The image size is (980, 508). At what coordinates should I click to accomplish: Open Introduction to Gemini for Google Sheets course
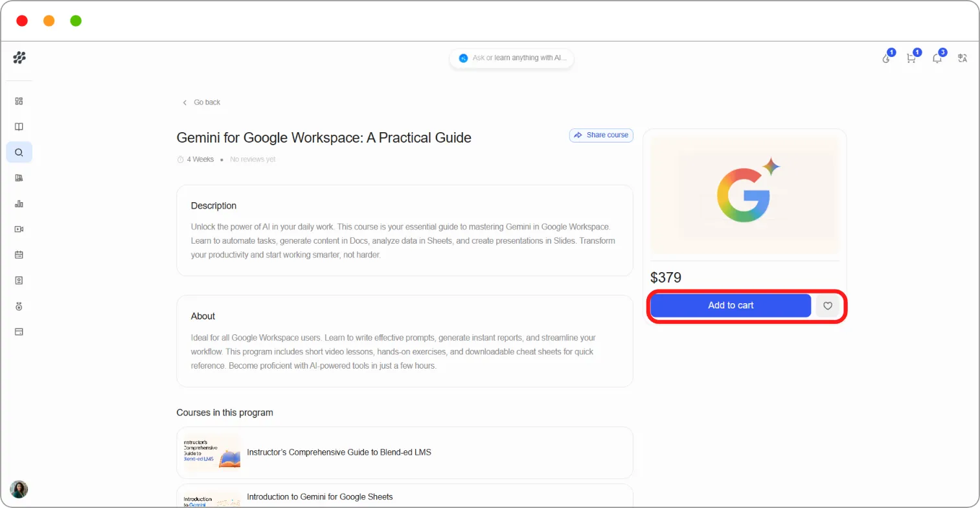click(405, 496)
